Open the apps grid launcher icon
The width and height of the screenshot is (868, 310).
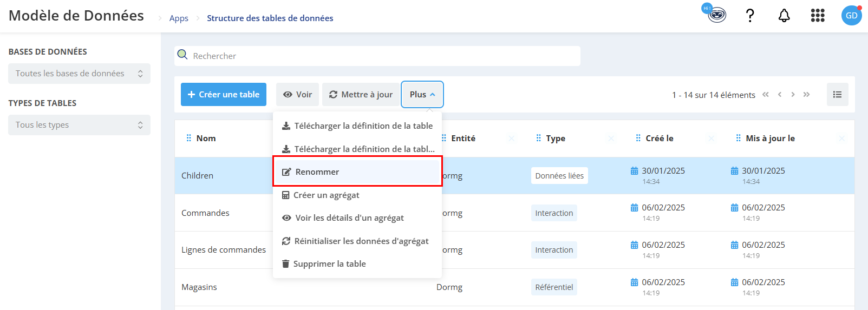[x=818, y=16]
